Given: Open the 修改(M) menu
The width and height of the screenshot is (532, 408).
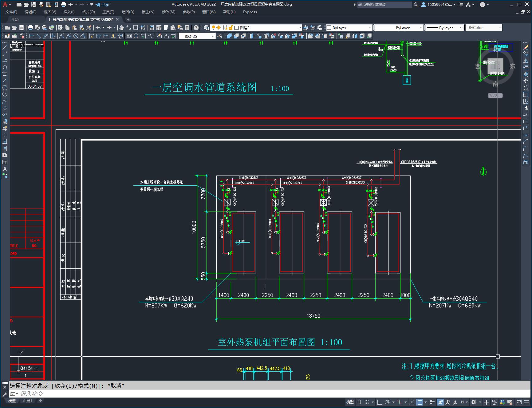Looking at the screenshot, I should 168,12.
